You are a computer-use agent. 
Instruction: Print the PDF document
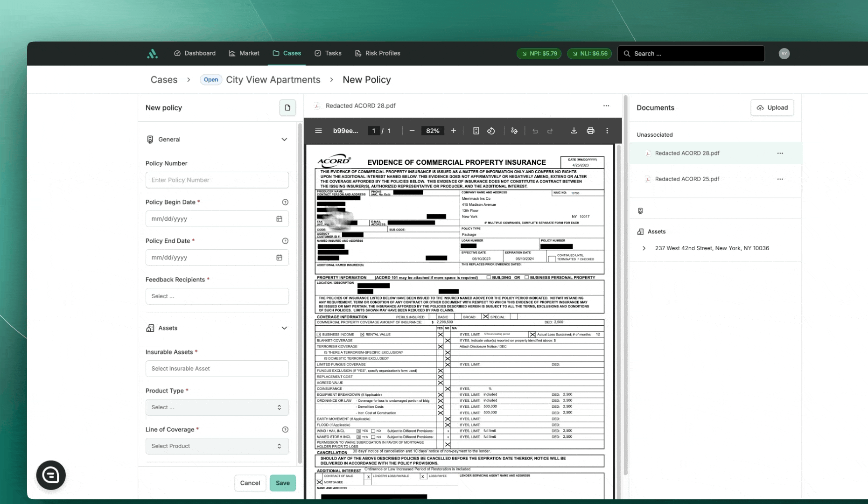(590, 131)
